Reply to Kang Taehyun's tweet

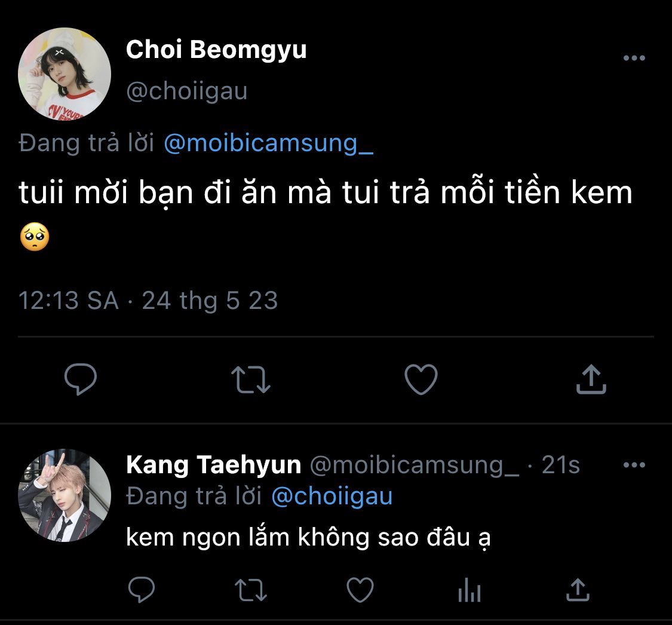tap(142, 590)
